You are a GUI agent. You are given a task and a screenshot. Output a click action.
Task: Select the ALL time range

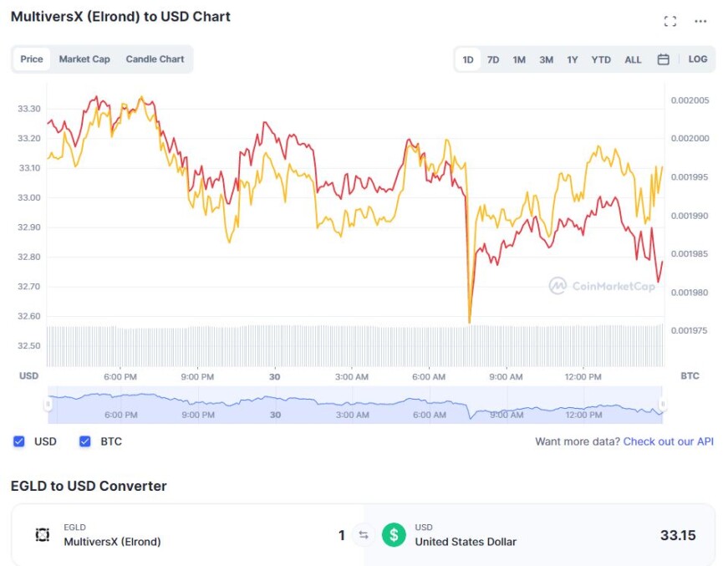click(633, 60)
